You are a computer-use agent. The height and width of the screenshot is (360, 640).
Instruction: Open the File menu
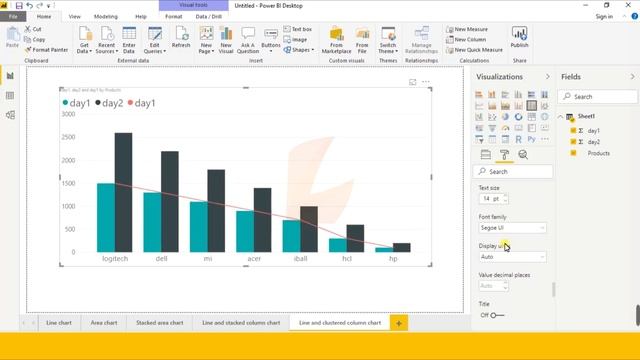(x=13, y=17)
